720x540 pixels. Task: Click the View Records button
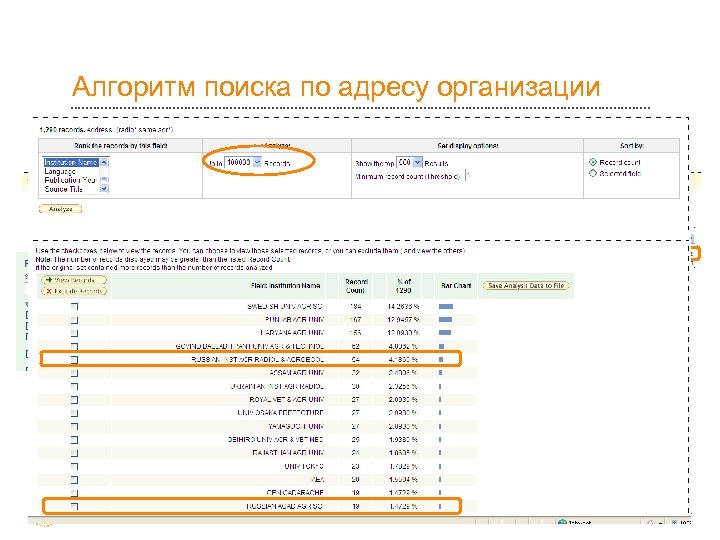pos(74,280)
